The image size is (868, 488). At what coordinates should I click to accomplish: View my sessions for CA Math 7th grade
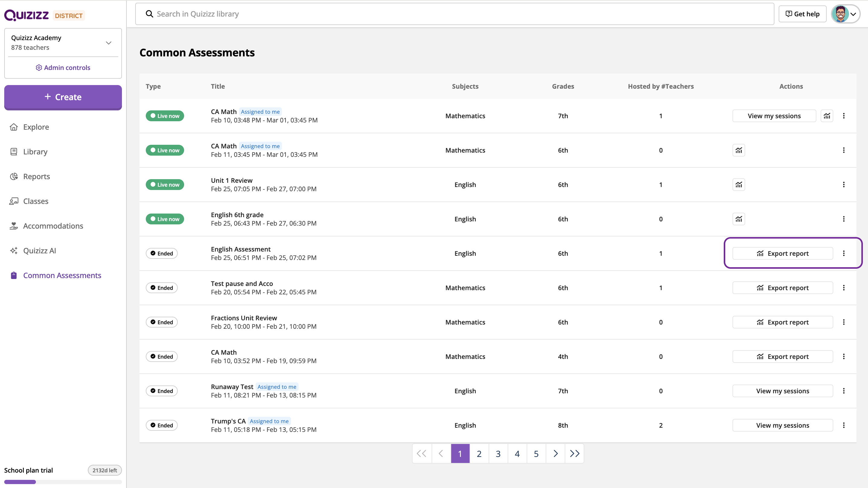click(774, 116)
